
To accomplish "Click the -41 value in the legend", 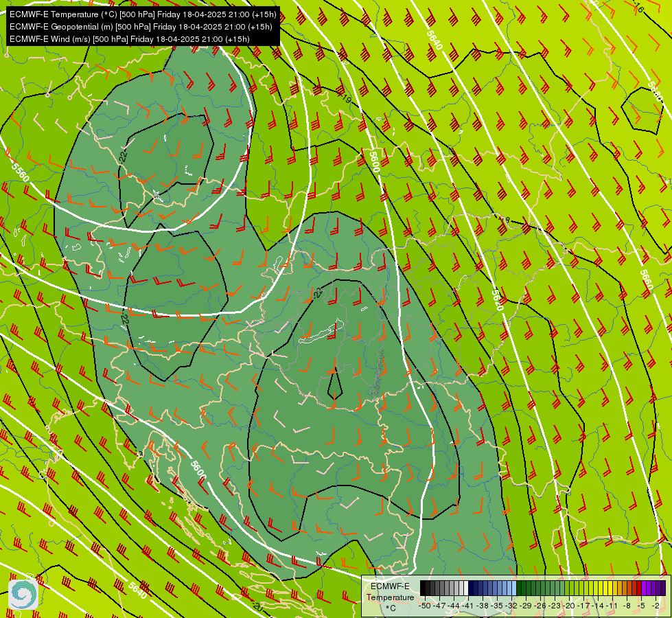I will point(468,606).
